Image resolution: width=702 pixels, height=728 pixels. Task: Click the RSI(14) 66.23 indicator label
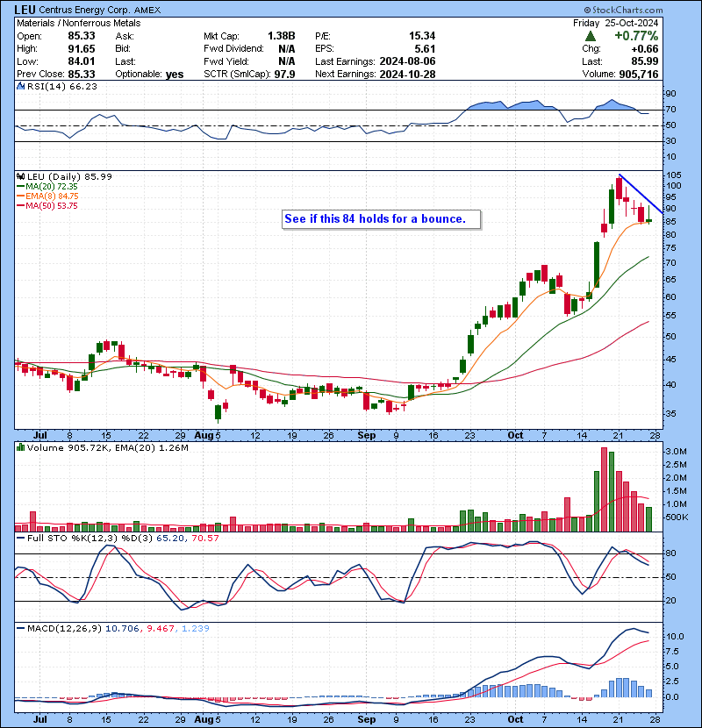point(61,86)
